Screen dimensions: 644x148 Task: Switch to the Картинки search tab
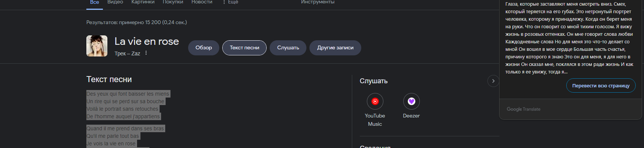[143, 2]
